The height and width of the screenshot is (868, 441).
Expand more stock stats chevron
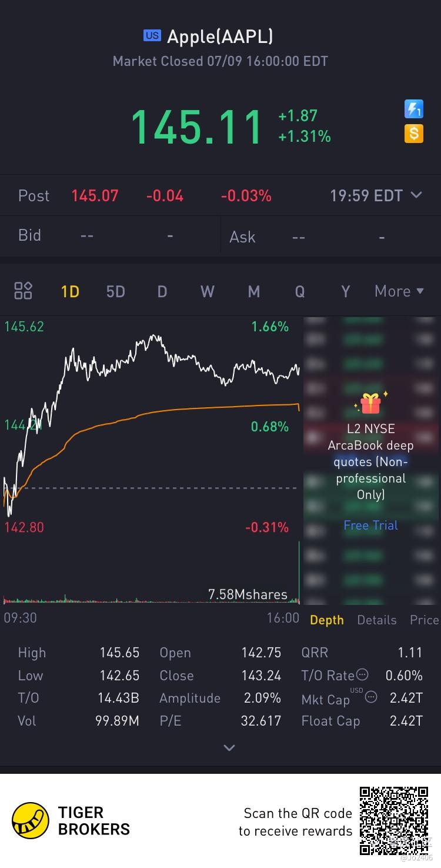click(229, 748)
